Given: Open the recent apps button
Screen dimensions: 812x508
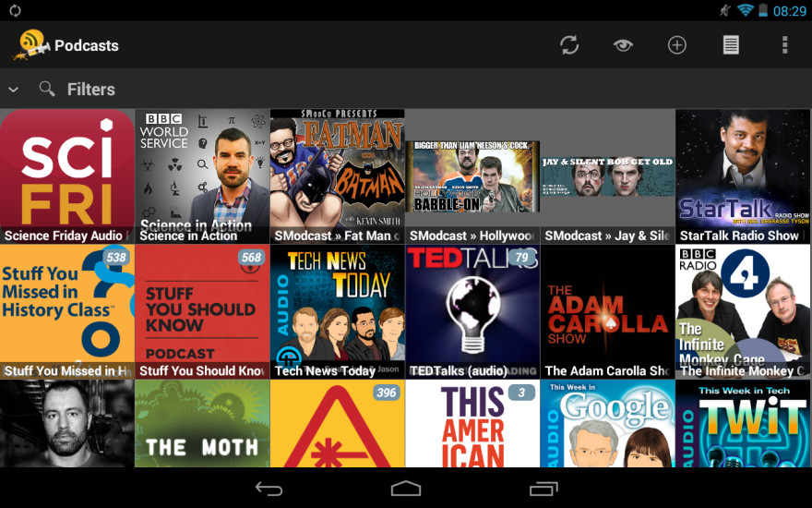Looking at the screenshot, I should coord(543,488).
